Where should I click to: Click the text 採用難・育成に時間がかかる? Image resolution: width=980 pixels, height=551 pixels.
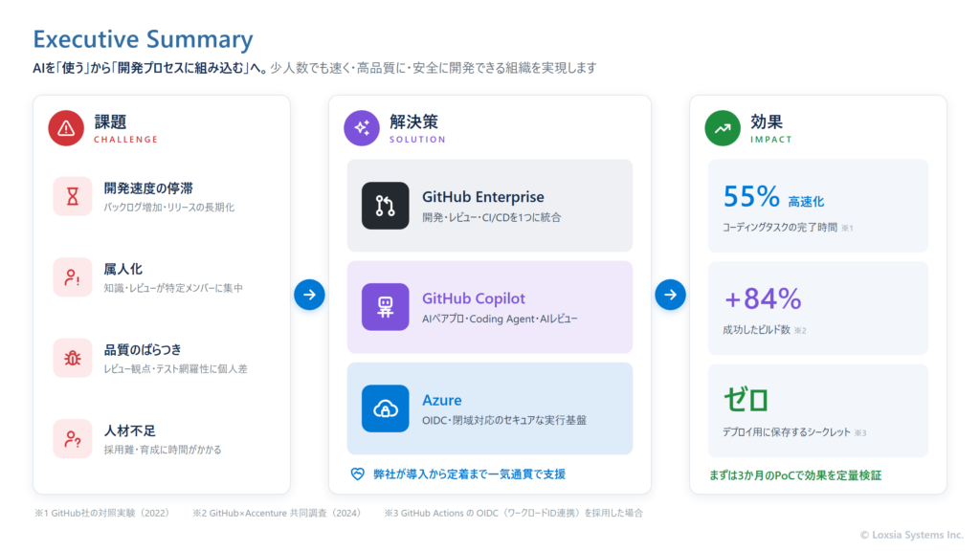click(163, 450)
